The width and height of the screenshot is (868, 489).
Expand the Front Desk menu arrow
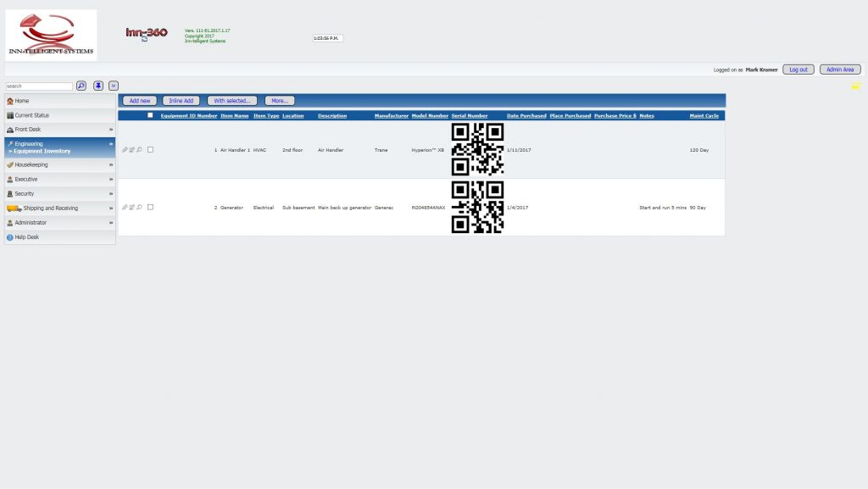coord(111,130)
